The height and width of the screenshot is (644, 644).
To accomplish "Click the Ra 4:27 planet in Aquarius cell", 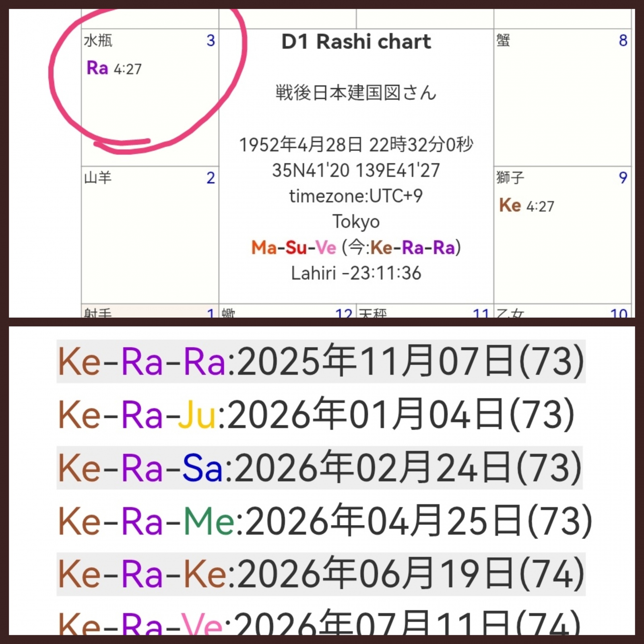I will (114, 68).
